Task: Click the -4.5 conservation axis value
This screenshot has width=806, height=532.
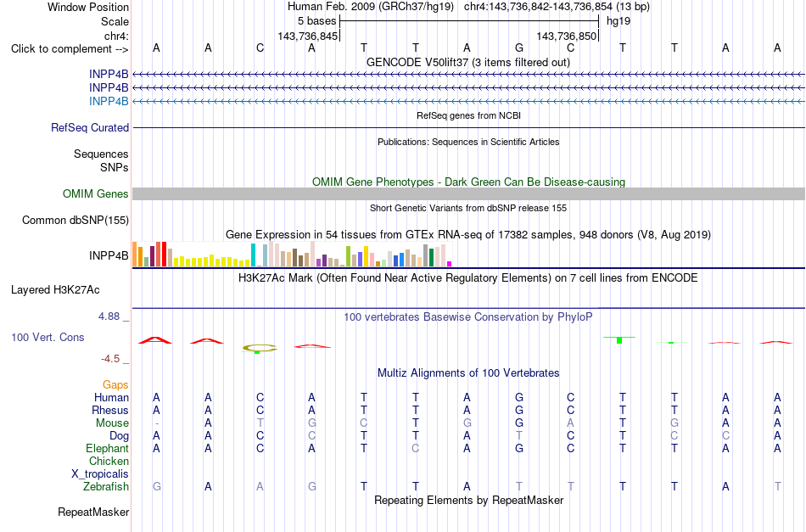Action: pyautogui.click(x=110, y=359)
